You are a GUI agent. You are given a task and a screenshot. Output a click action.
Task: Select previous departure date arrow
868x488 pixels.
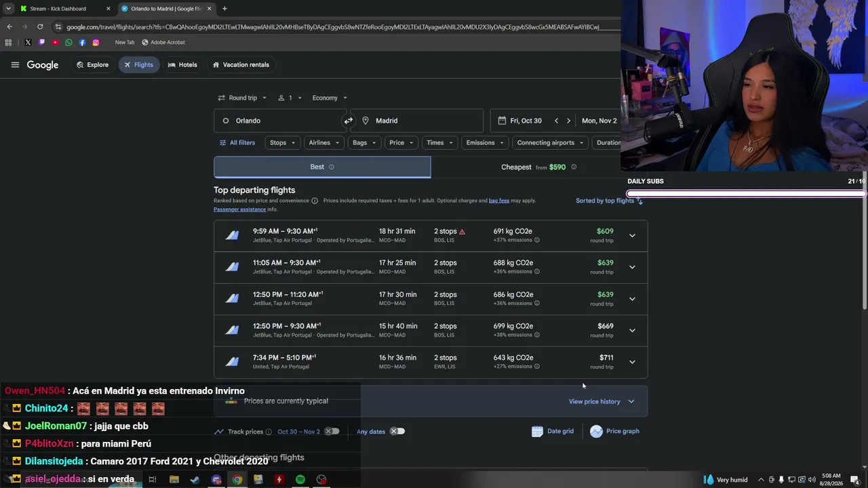click(556, 121)
